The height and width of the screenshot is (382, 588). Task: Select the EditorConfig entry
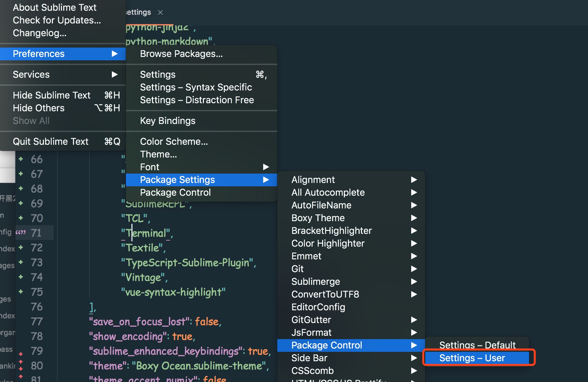(351, 307)
